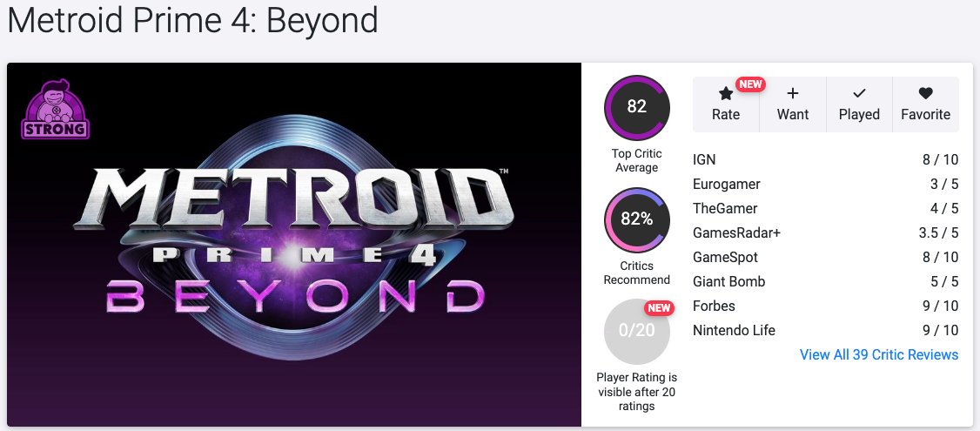Select TheGamer review entry
The image size is (980, 431).
point(725,208)
